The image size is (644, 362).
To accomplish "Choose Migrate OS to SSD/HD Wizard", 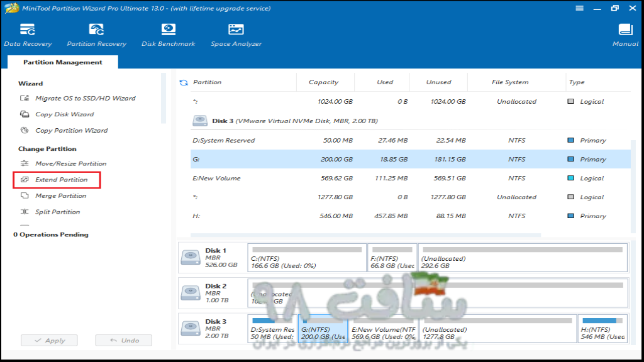I will [x=86, y=98].
